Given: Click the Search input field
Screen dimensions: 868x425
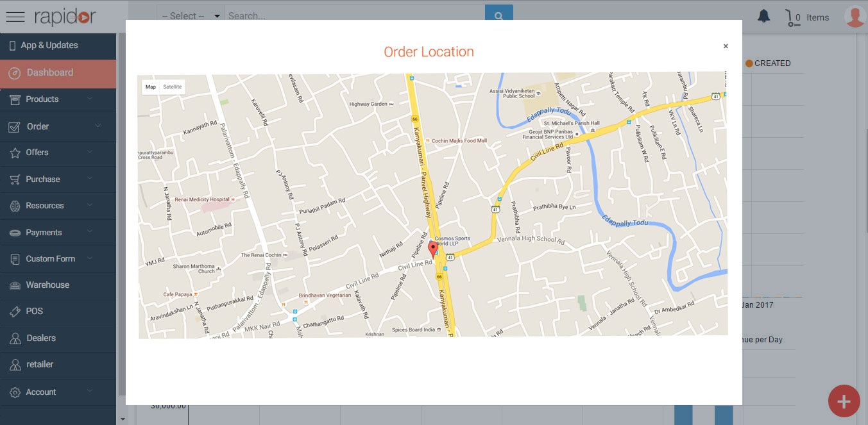Looking at the screenshot, I should tap(355, 16).
